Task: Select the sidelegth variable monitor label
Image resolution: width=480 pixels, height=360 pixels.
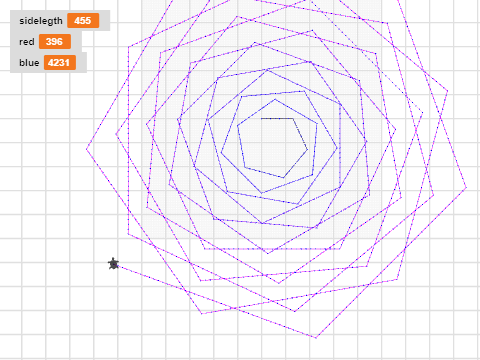Action: pyautogui.click(x=41, y=21)
